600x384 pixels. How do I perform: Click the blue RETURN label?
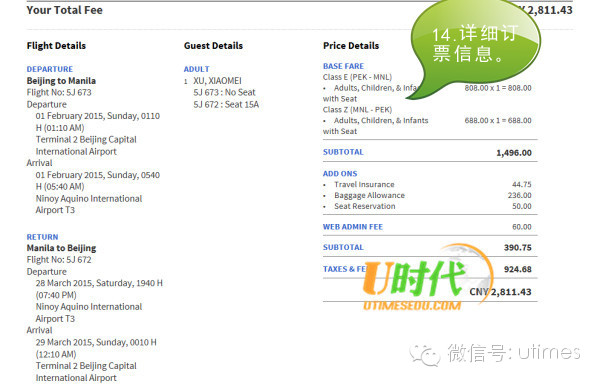(x=42, y=237)
